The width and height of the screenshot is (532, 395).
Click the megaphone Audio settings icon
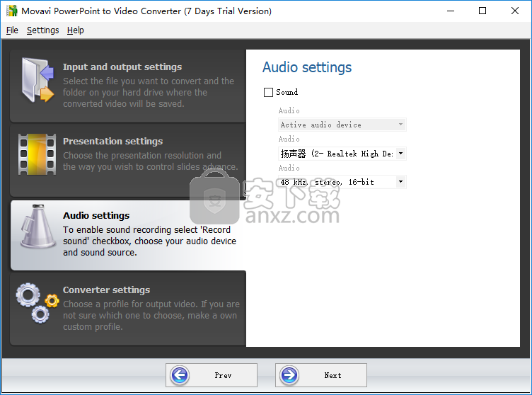pos(37,227)
